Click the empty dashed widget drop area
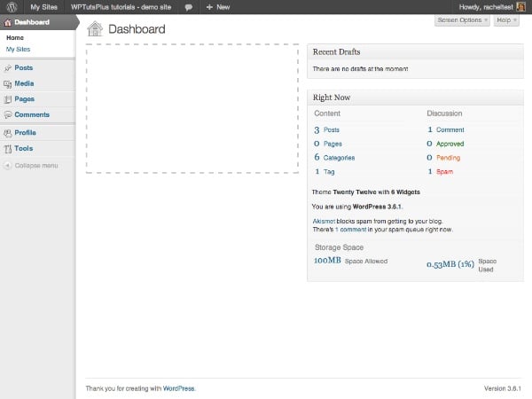Image resolution: width=532 pixels, height=399 pixels. pos(192,108)
